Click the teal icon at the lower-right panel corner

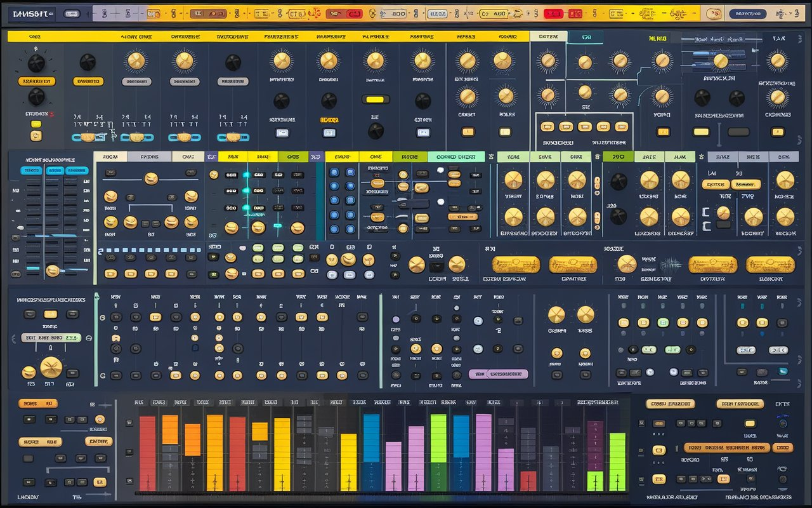coord(784,370)
